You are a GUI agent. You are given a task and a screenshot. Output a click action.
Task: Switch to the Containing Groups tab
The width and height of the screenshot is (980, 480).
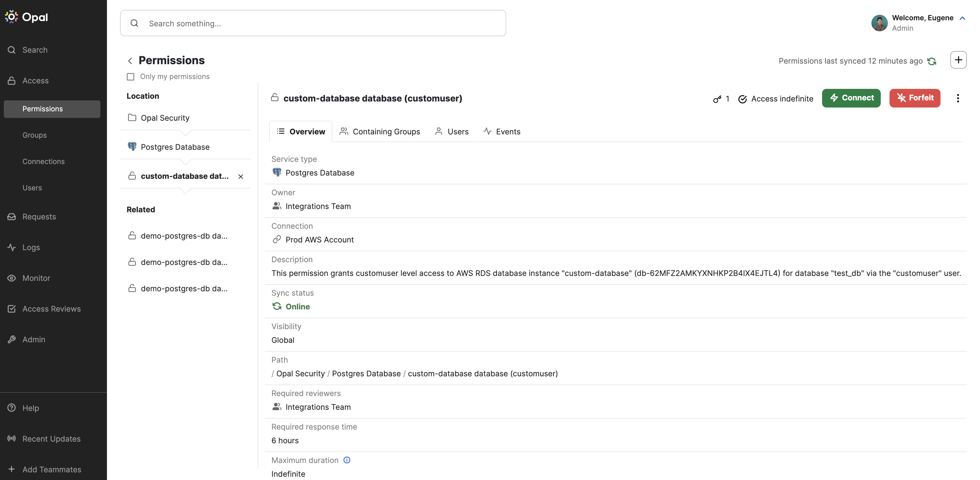380,132
